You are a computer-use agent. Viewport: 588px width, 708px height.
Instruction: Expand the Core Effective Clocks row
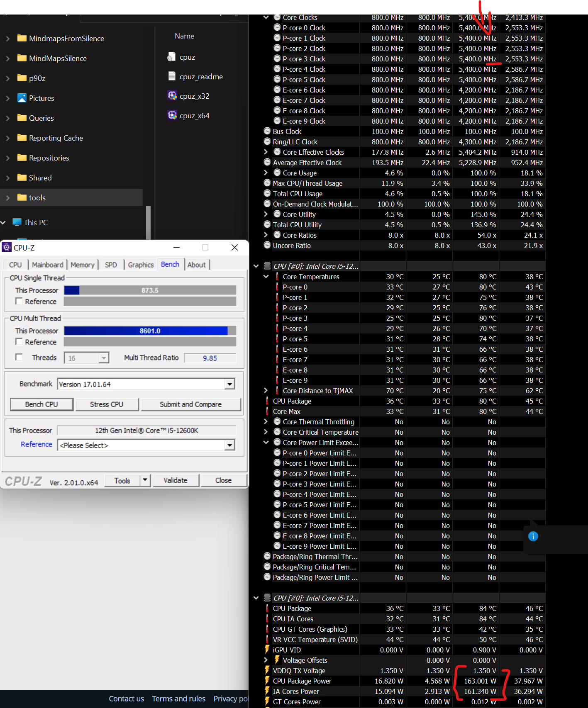click(266, 152)
